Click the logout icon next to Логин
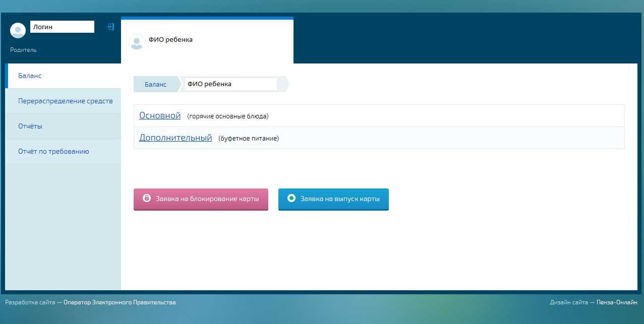644x324 pixels. click(x=111, y=27)
